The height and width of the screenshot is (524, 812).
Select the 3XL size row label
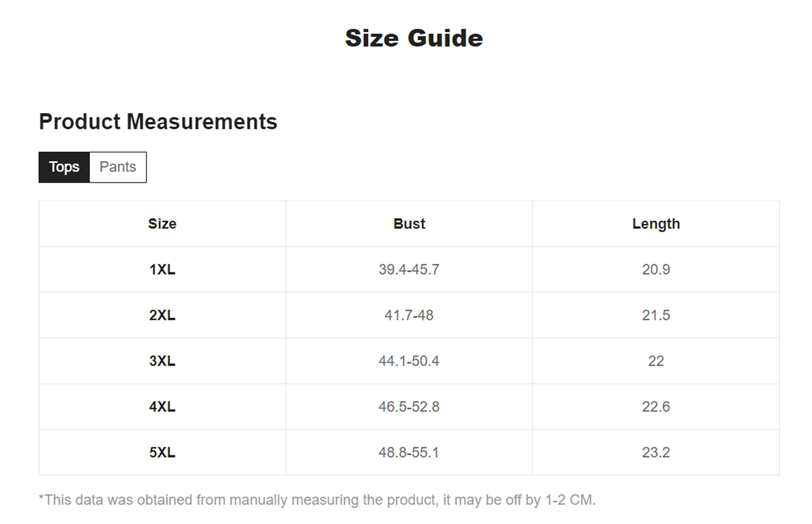click(x=162, y=361)
